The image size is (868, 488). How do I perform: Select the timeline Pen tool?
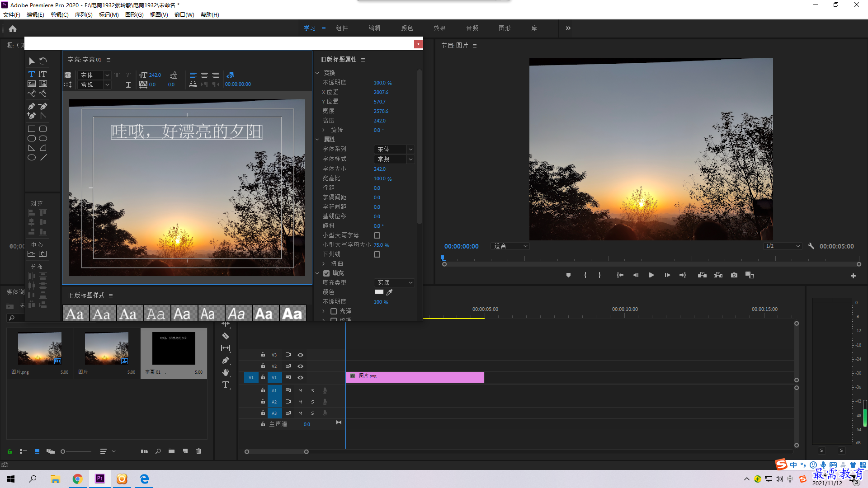click(x=226, y=360)
